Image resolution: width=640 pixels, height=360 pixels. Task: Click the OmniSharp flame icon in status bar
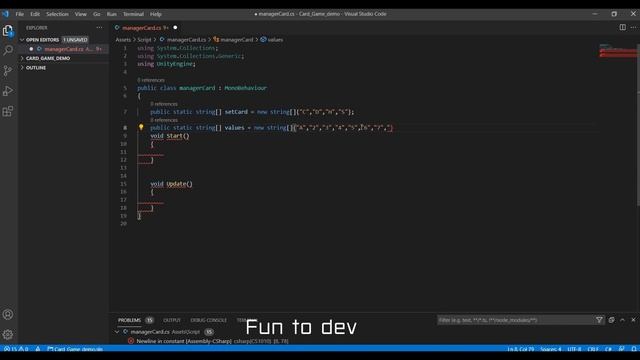point(38,349)
